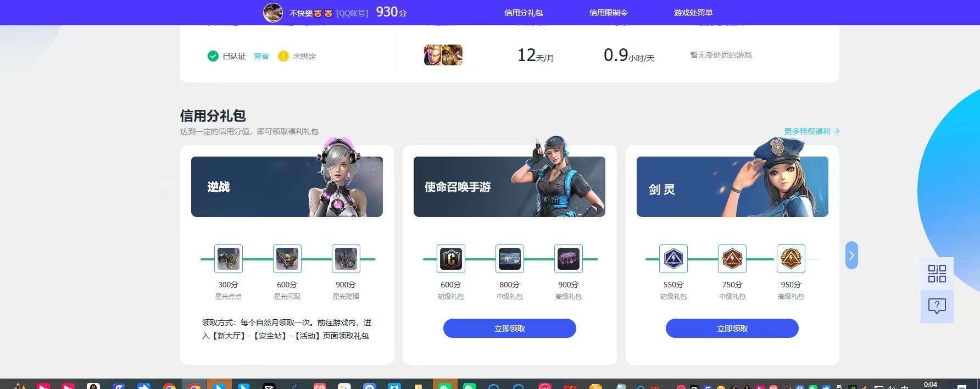Viewport: 980px width, 389px height.
Task: Click the taskbar clock showing 0:04
Action: click(931, 385)
